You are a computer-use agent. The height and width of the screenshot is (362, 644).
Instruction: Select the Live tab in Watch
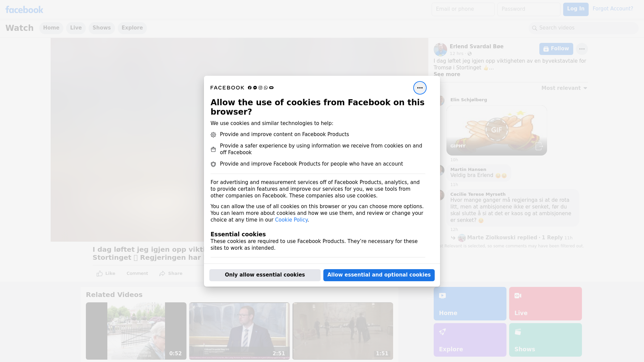coord(76,28)
